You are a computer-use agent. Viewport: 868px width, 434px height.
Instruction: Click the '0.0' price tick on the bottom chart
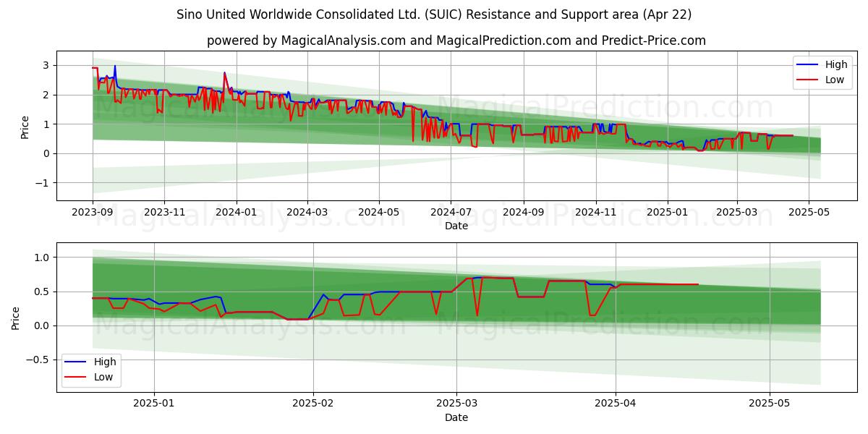click(42, 325)
